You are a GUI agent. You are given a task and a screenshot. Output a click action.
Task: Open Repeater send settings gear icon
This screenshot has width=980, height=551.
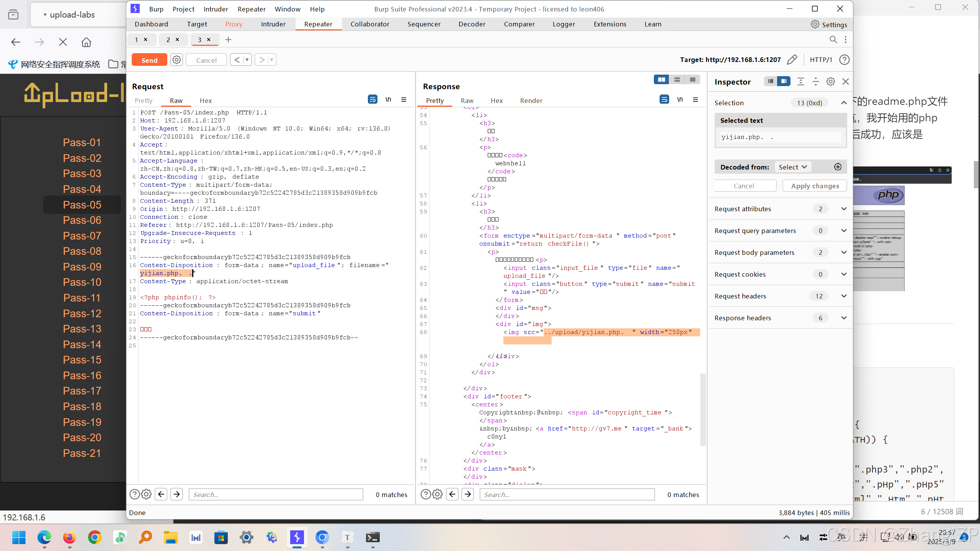click(x=176, y=60)
